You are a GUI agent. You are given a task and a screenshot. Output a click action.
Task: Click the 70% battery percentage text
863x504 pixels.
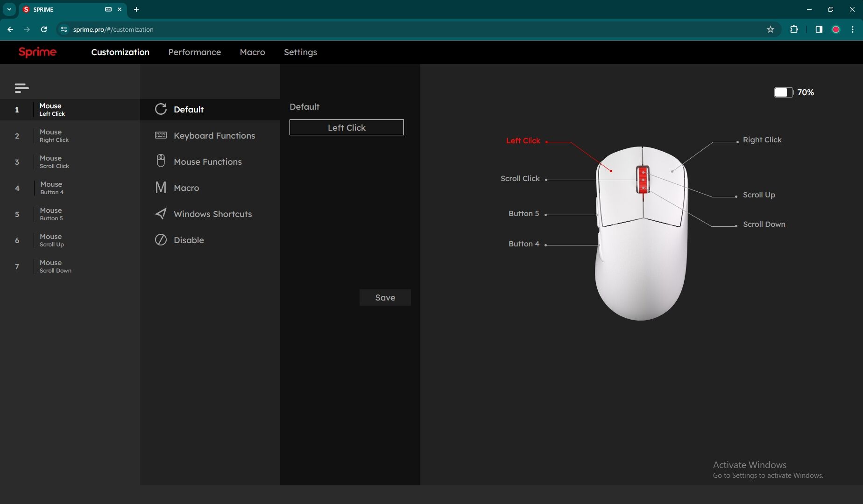pos(806,92)
